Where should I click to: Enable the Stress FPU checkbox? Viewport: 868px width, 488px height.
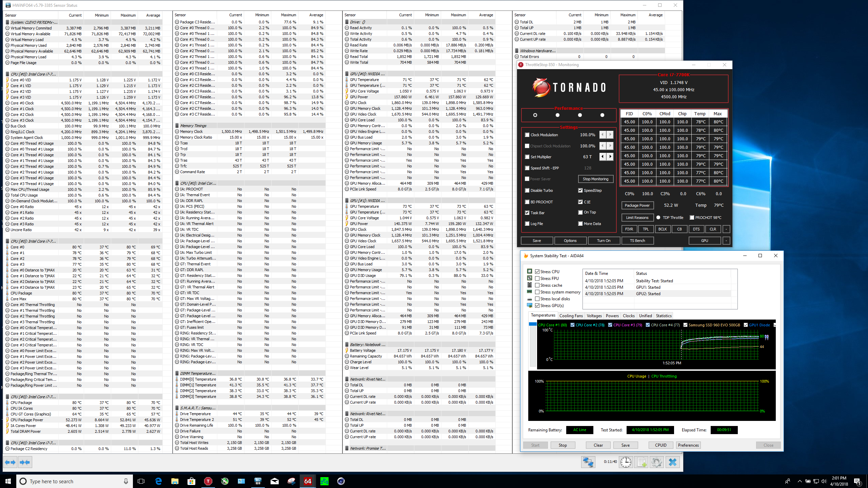click(x=537, y=279)
